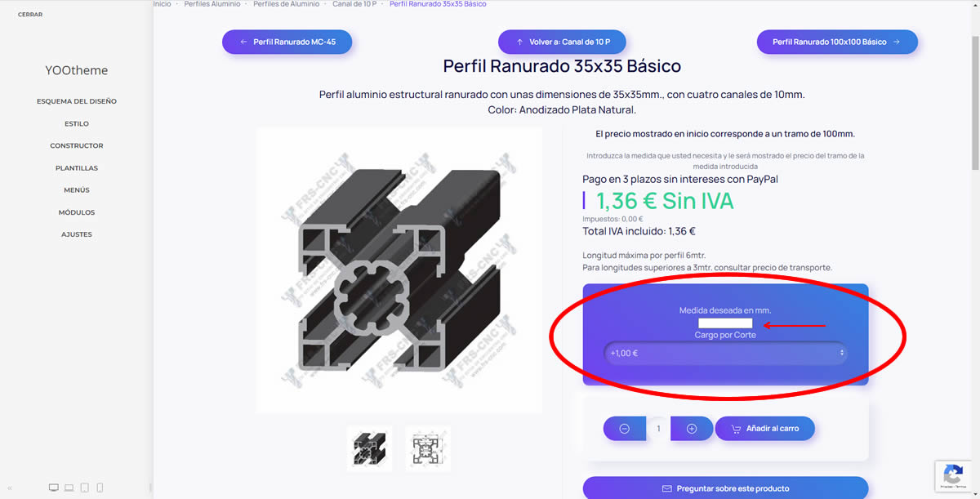Open the ESTILO panel
This screenshot has height=499, width=980.
tap(77, 124)
